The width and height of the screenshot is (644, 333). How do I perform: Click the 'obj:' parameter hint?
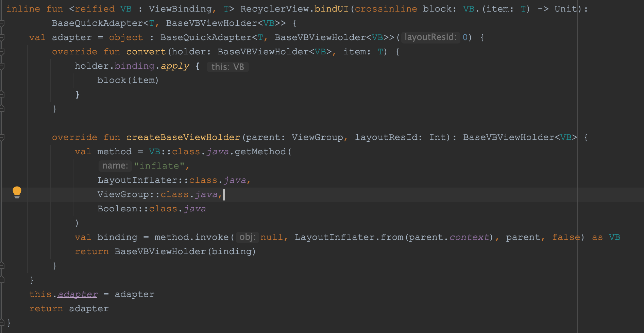[x=247, y=237]
